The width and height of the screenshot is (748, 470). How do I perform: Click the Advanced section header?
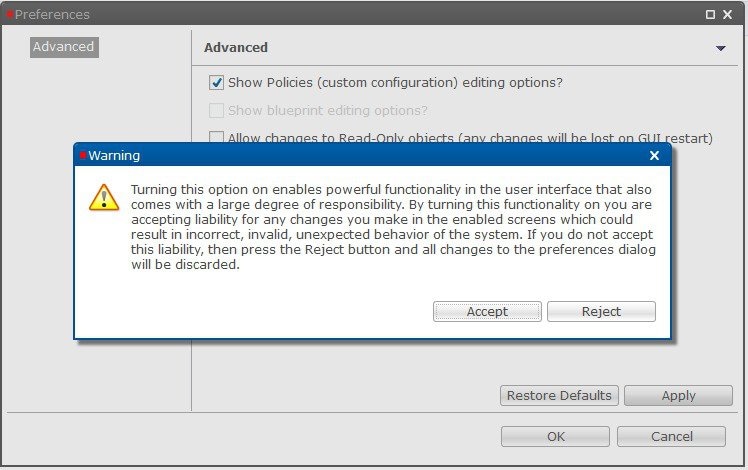click(x=236, y=48)
